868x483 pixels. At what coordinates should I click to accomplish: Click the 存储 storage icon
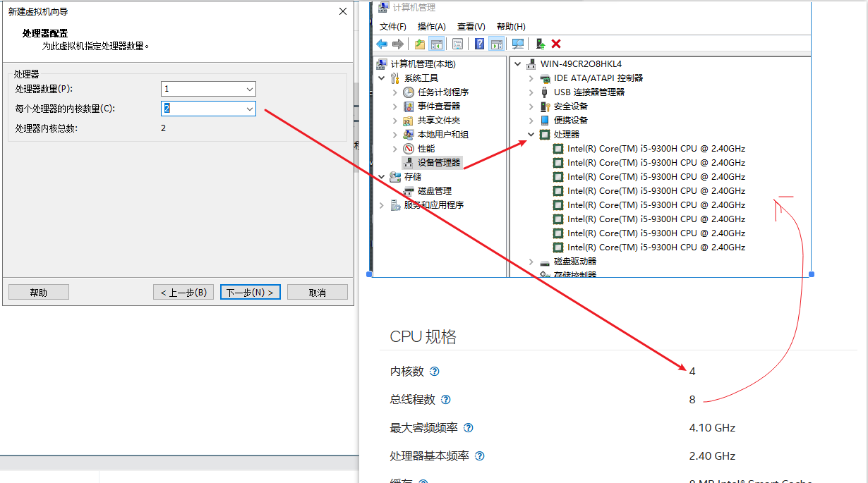click(x=395, y=176)
